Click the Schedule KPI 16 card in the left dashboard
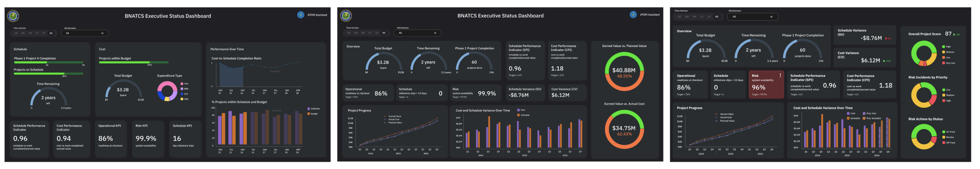The width and height of the screenshot is (980, 169). 186,139
